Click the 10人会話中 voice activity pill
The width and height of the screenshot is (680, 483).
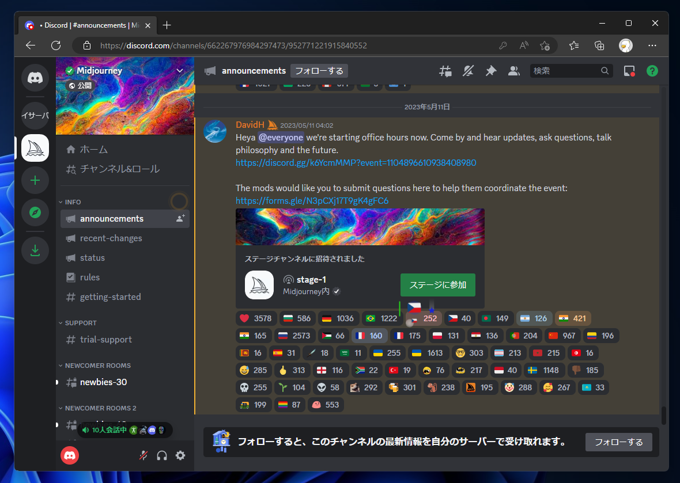click(125, 430)
